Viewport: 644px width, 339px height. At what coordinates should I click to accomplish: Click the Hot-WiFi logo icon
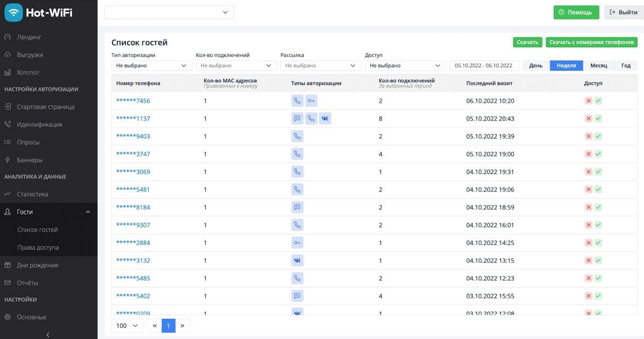tap(14, 12)
